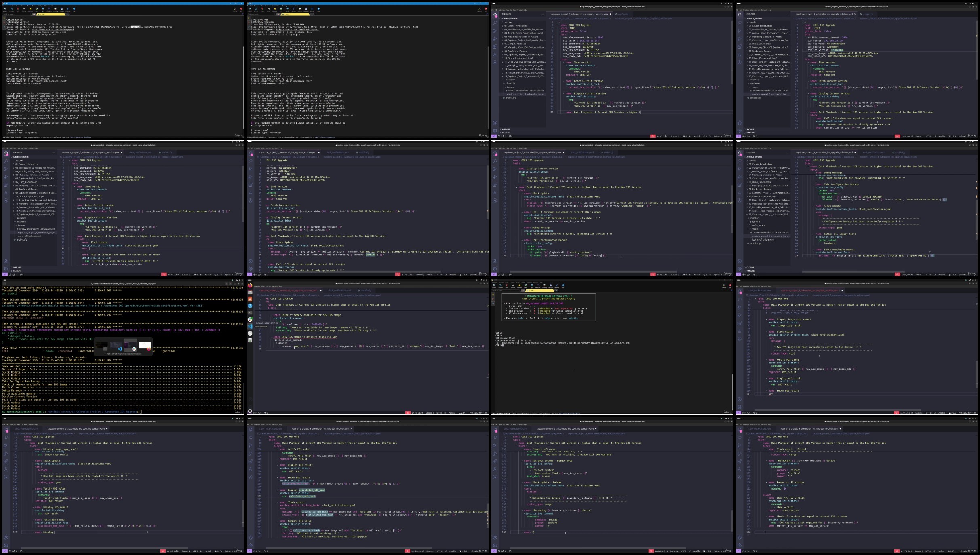Open Extensions view in the line-30 editor frame
This screenshot has height=555, width=980.
495,46
